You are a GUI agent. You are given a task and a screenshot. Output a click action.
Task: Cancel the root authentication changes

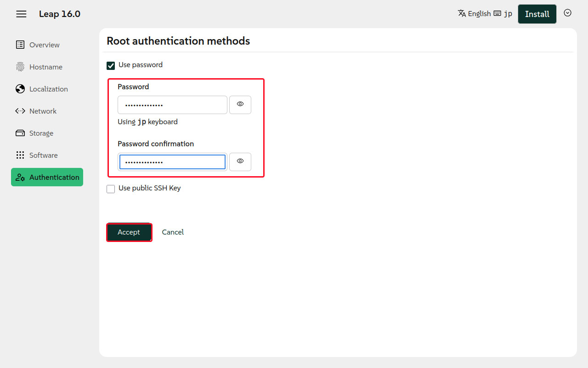[x=173, y=232]
